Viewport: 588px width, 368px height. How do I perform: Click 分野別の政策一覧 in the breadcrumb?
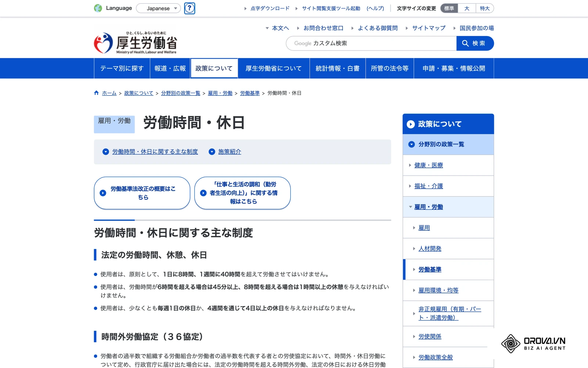[x=180, y=93]
